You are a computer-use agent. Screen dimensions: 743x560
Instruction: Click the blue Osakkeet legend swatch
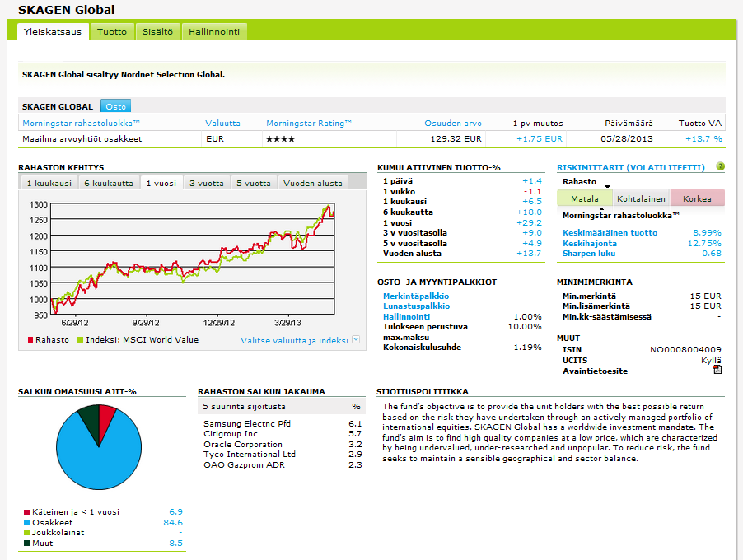(26, 523)
